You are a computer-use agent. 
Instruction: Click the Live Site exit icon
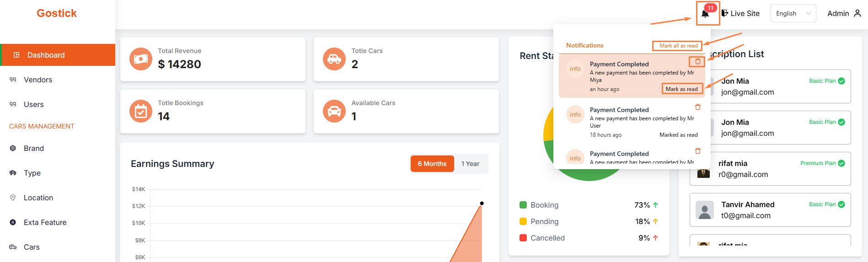tap(725, 13)
